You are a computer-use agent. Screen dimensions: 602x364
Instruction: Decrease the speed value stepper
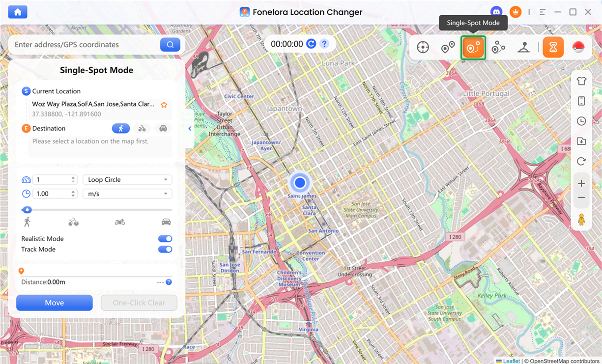[x=73, y=196]
